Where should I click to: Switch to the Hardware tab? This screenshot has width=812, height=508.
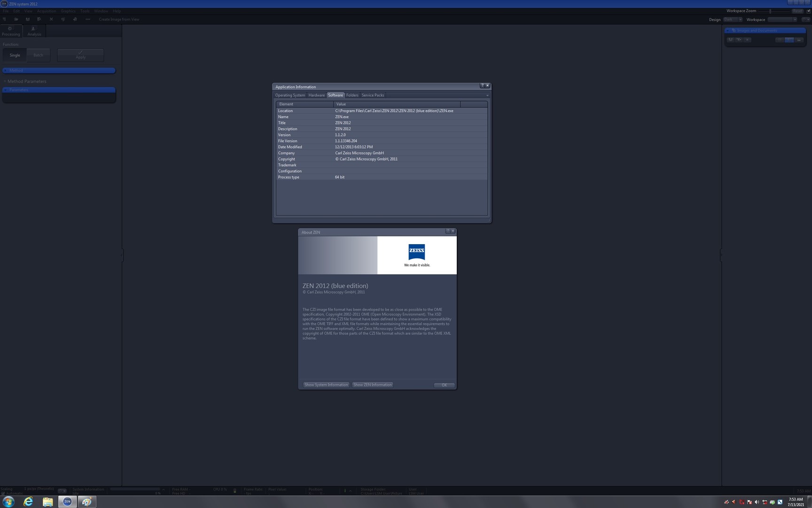tap(316, 95)
